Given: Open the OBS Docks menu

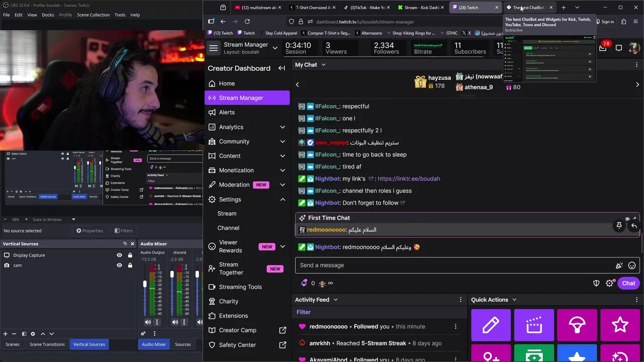Looking at the screenshot, I should 48,15.
